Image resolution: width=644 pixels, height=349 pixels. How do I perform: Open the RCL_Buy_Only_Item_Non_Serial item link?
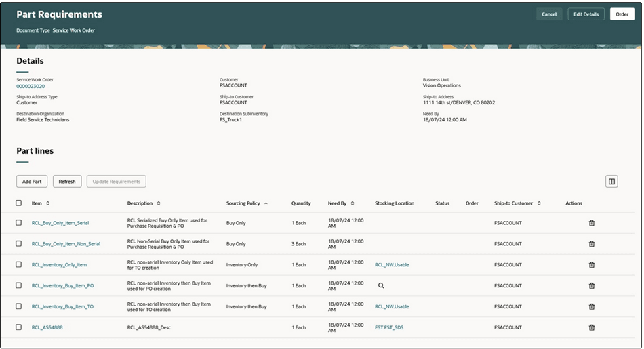tap(66, 244)
